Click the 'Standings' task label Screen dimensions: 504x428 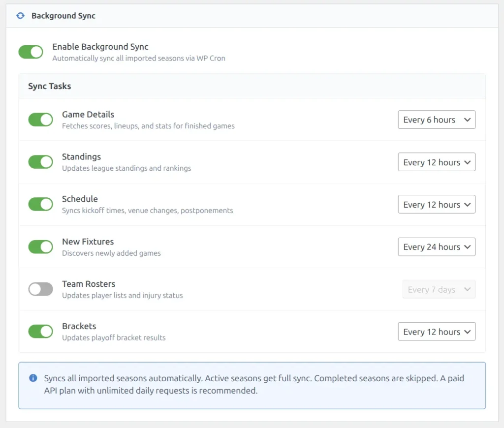81,157
